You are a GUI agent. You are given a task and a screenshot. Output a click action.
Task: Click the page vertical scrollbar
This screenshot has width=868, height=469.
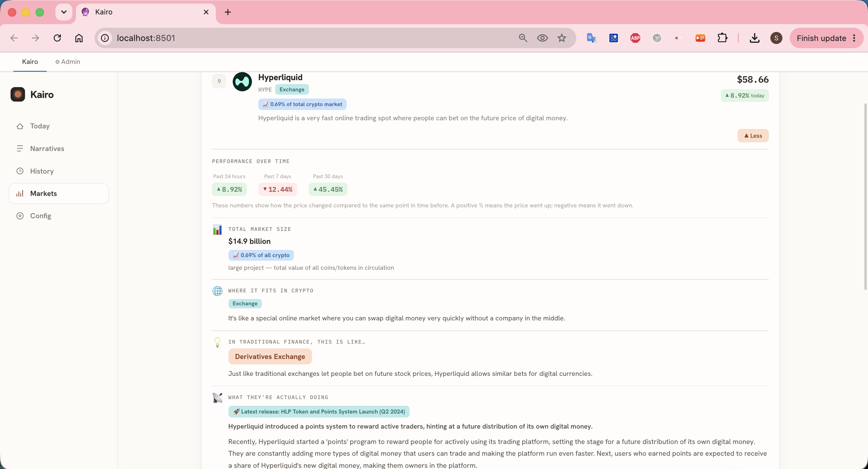point(865,197)
